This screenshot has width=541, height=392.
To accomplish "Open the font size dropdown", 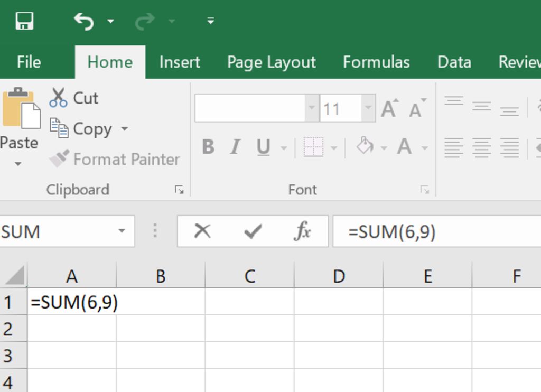I will tap(368, 109).
